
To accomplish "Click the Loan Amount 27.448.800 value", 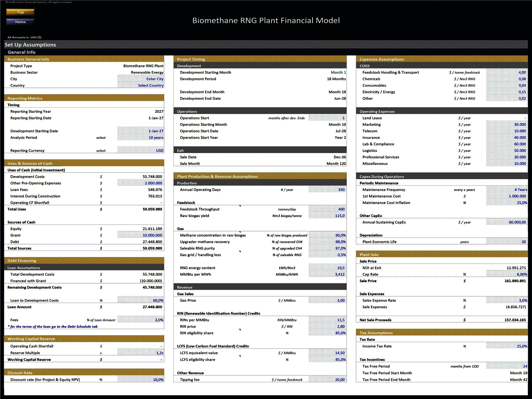I will (x=152, y=307).
